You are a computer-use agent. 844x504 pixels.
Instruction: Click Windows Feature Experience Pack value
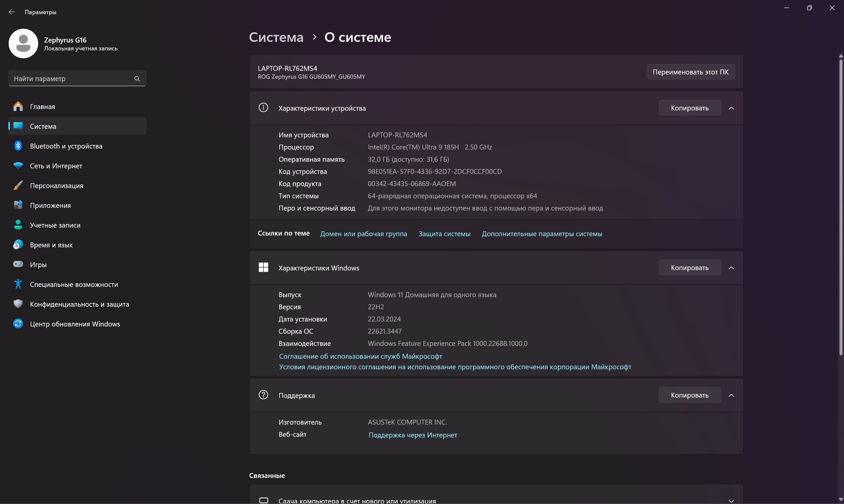[448, 343]
